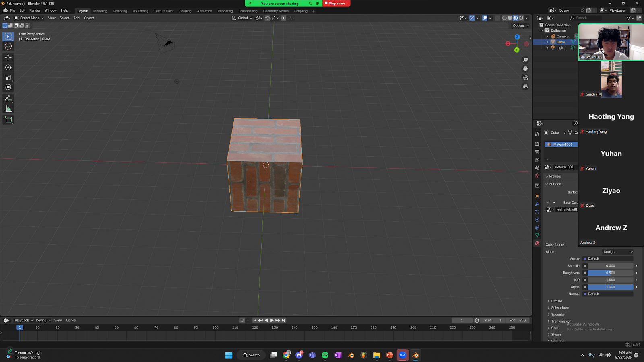
Task: Select the Move tool in toolbar
Action: pyautogui.click(x=8, y=58)
